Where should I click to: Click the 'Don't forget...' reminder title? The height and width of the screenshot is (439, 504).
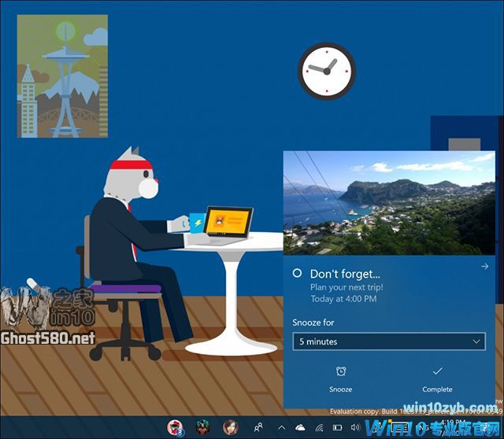(x=345, y=274)
